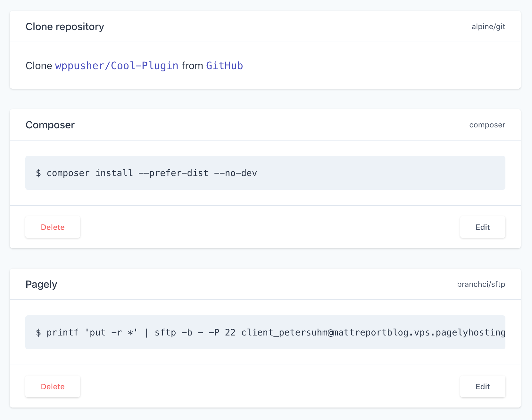Click the printf sftp command block
The image size is (532, 420).
pos(265,332)
